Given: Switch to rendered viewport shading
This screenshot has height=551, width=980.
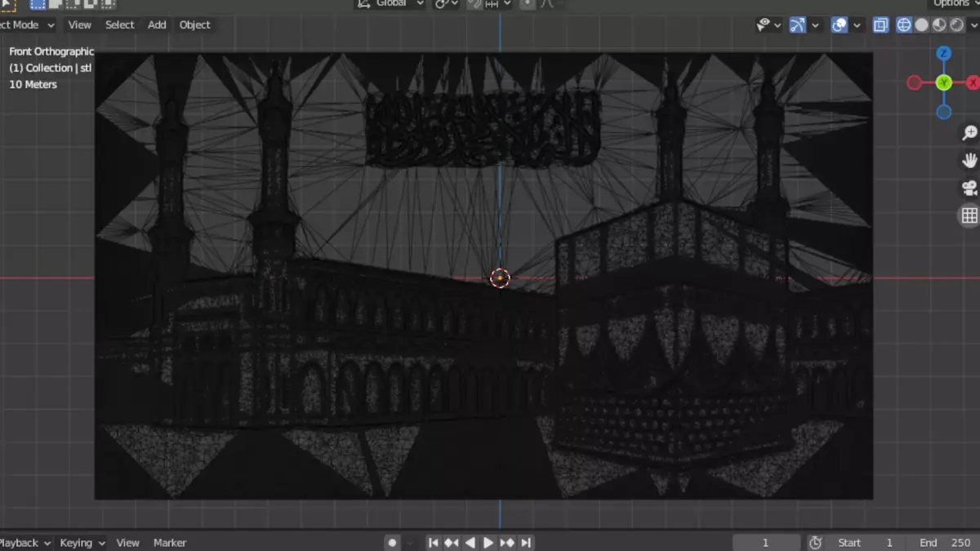Looking at the screenshot, I should [956, 24].
